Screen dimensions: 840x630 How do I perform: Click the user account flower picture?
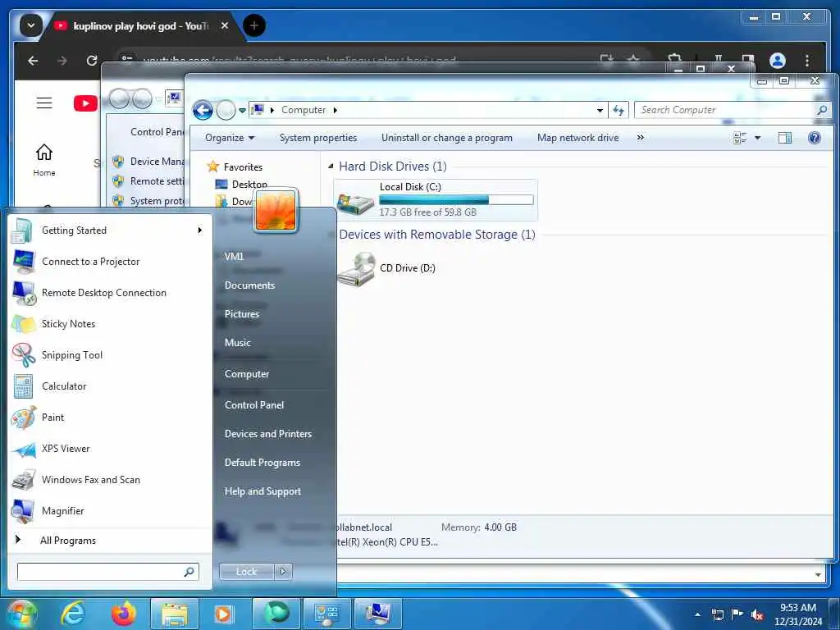coord(276,210)
